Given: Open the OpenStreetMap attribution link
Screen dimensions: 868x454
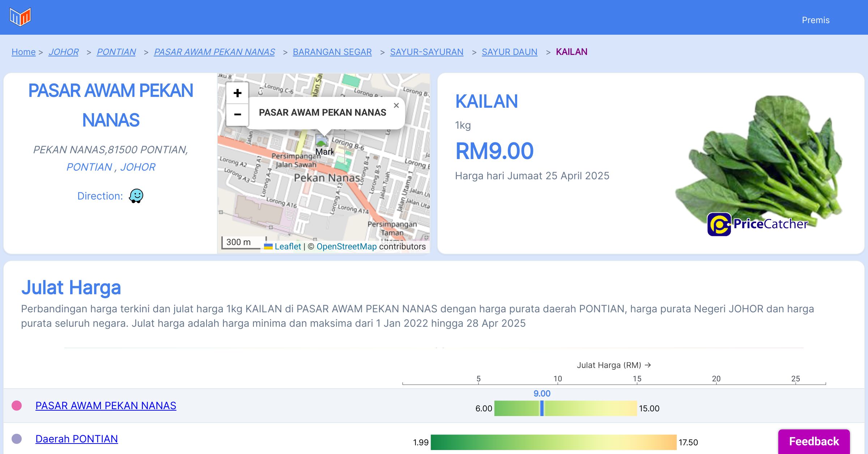Looking at the screenshot, I should click(346, 247).
